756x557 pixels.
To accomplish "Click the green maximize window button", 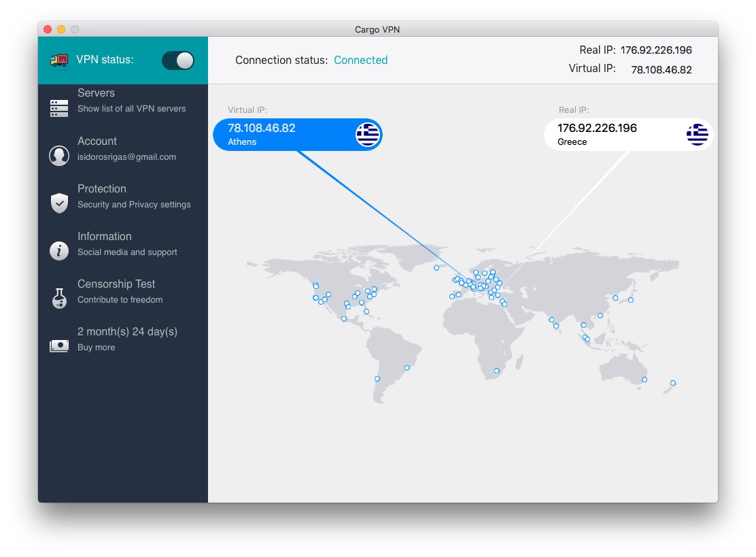I will [75, 29].
